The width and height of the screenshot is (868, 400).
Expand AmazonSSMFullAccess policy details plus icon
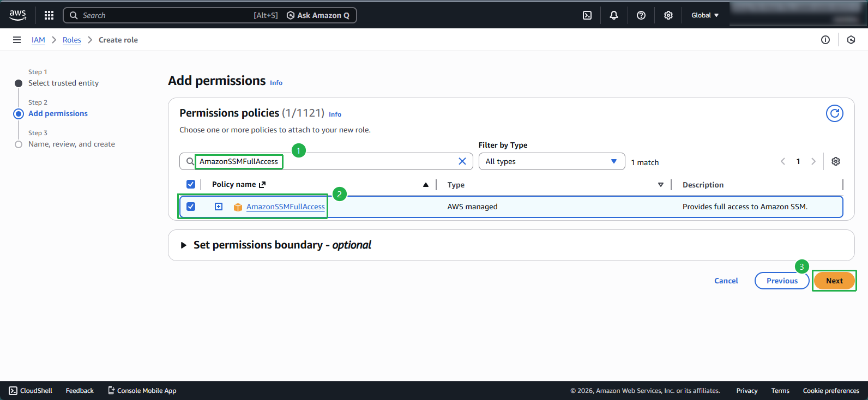[219, 207]
